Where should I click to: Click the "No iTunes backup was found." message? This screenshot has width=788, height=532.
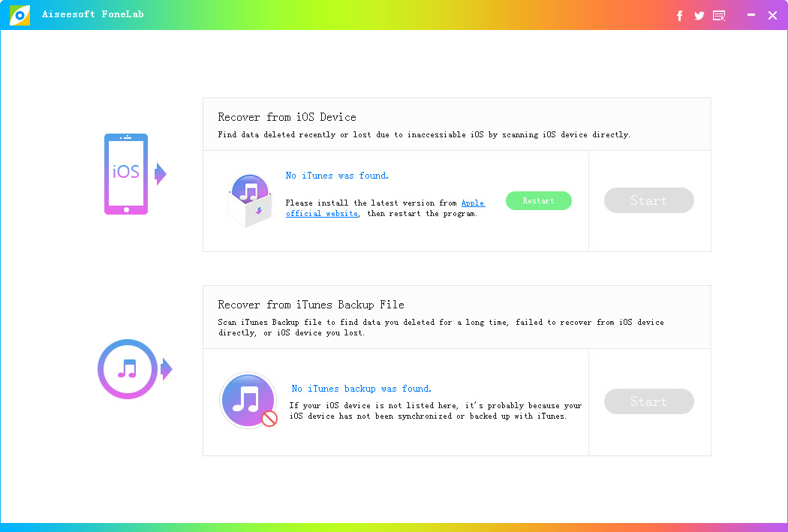361,389
